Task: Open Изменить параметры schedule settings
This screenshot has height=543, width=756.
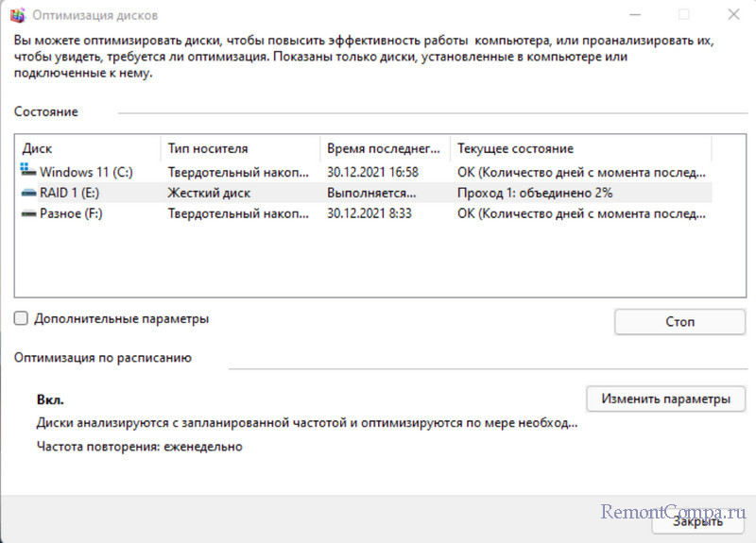Action: (665, 399)
